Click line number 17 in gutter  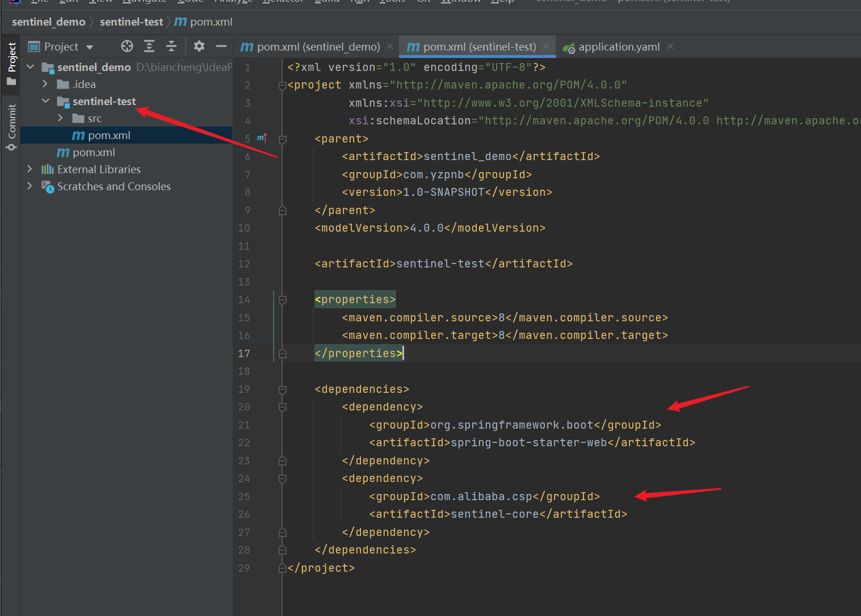pos(244,353)
